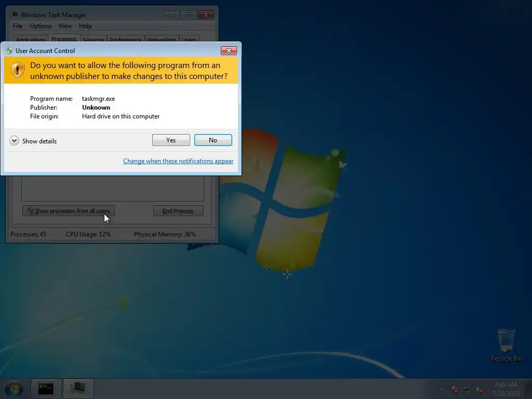Image resolution: width=532 pixels, height=399 pixels.
Task: Click 'Processes: 45' status bar text
Action: pos(28,234)
